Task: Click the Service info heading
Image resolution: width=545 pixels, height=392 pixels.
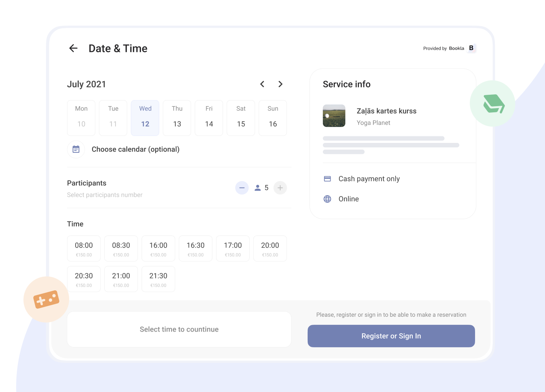Action: coord(347,84)
